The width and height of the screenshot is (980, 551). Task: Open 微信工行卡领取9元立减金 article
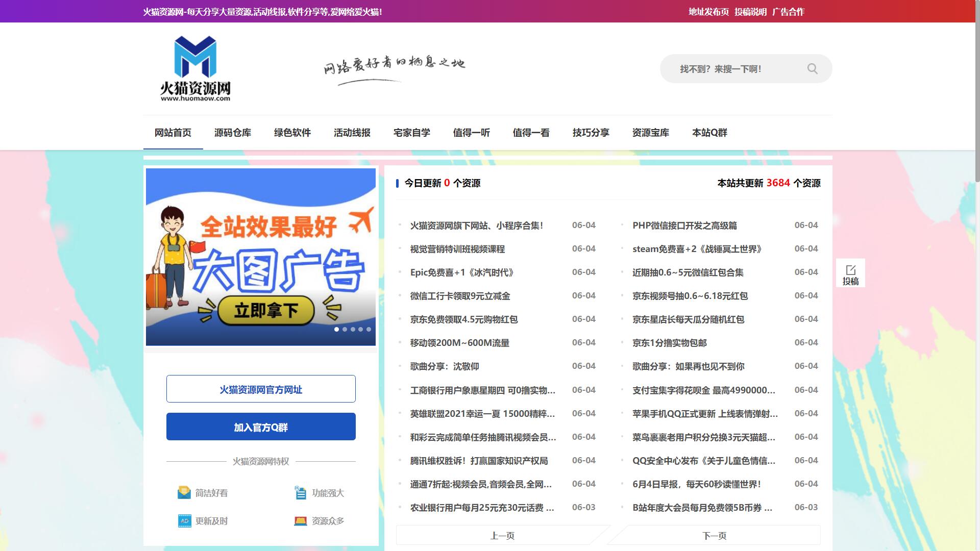(460, 296)
